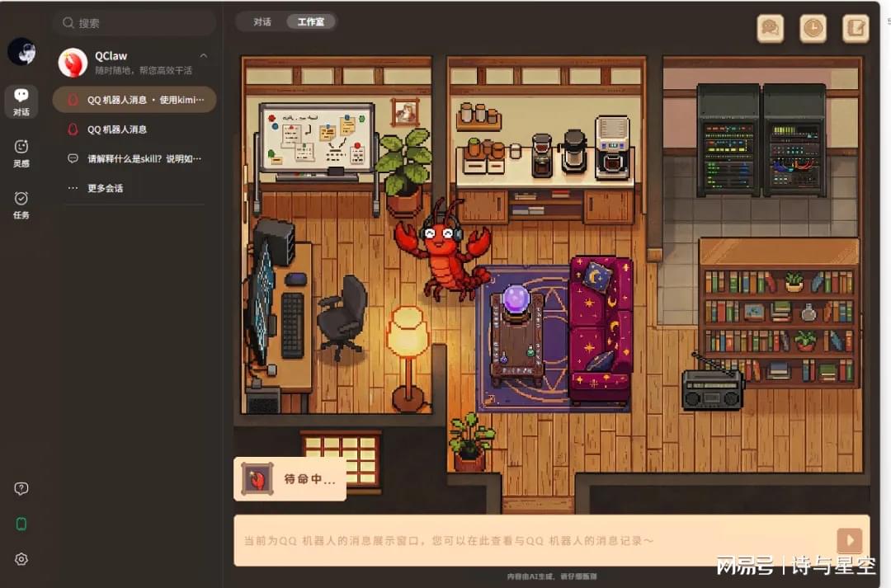Expand 更多会话 to show more chats
The width and height of the screenshot is (891, 588).
click(105, 188)
